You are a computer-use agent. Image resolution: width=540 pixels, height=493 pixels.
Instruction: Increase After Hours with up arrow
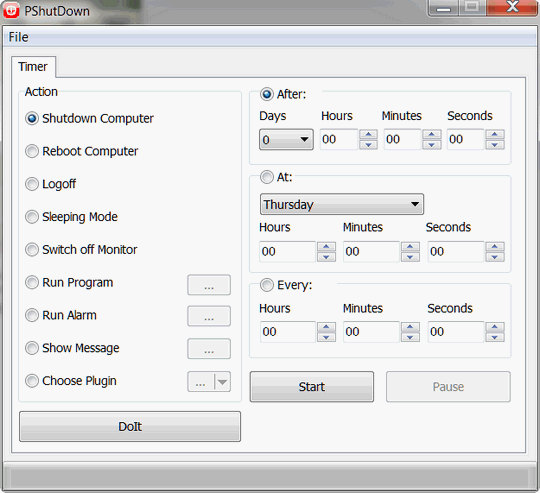368,134
